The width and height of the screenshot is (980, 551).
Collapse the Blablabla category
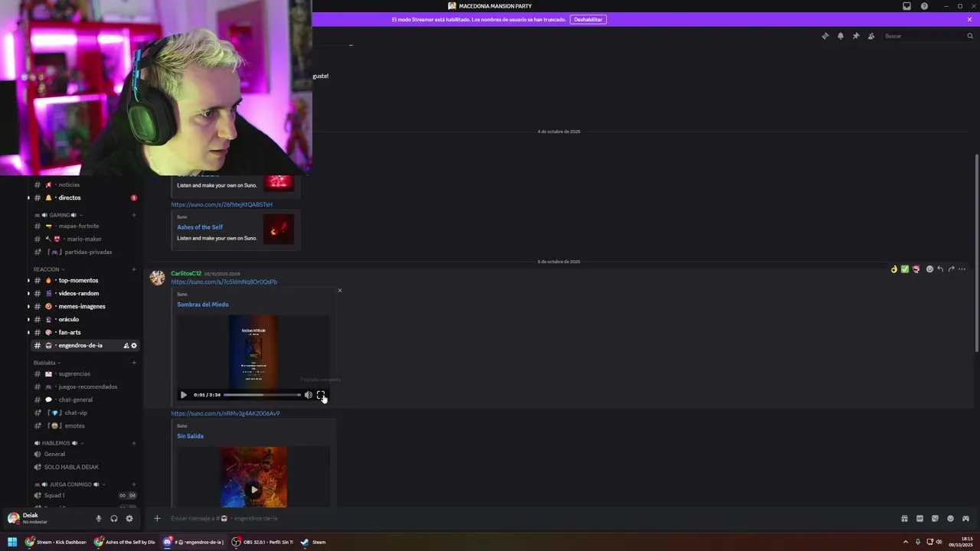(x=47, y=363)
